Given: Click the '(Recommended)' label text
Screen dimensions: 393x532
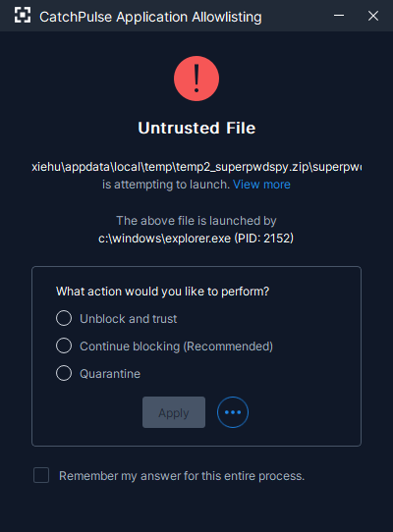Looking at the screenshot, I should (228, 346).
